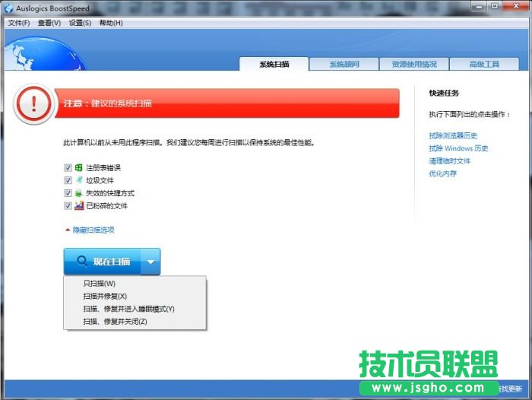Image resolution: width=532 pixels, height=400 pixels.
Task: Uncheck the 注册表错误 checkbox
Action: click(68, 167)
